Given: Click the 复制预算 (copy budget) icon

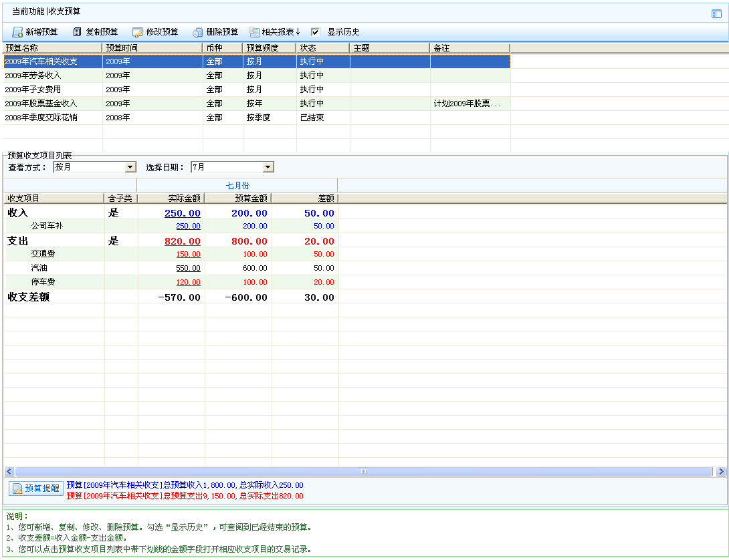Looking at the screenshot, I should [78, 32].
